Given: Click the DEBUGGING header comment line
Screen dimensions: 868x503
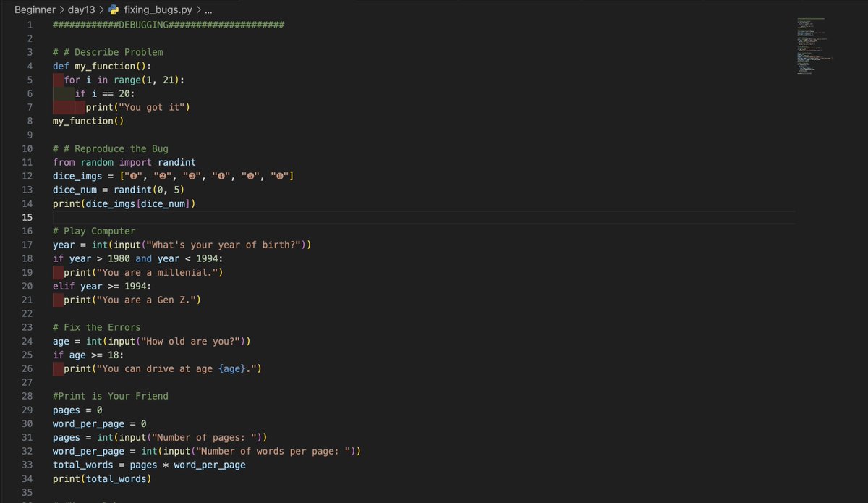Looking at the screenshot, I should (168, 25).
